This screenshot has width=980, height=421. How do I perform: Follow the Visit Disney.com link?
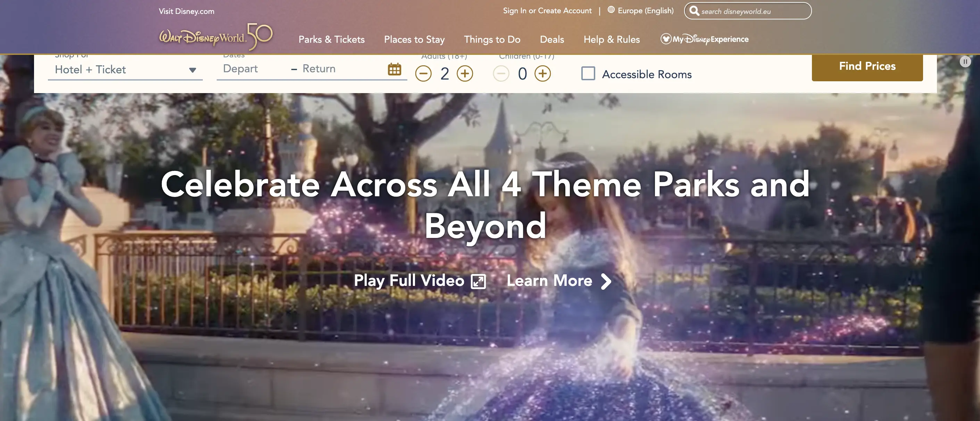pos(186,11)
